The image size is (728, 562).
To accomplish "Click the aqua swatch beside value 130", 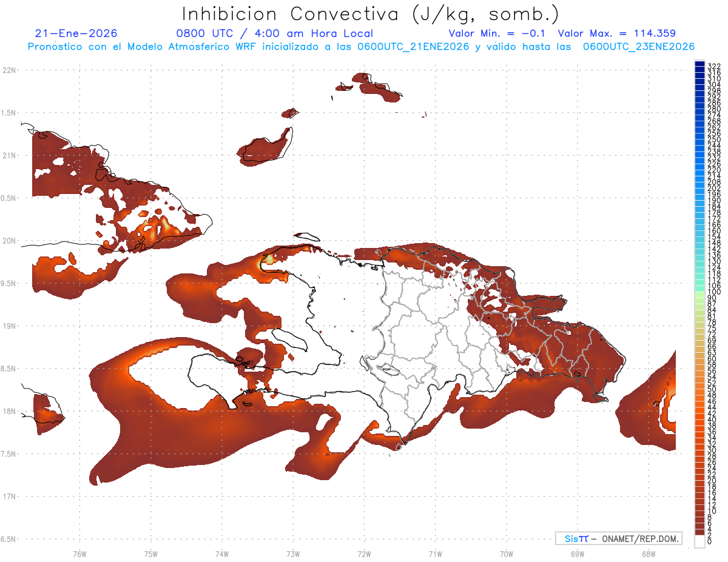I will [x=699, y=258].
